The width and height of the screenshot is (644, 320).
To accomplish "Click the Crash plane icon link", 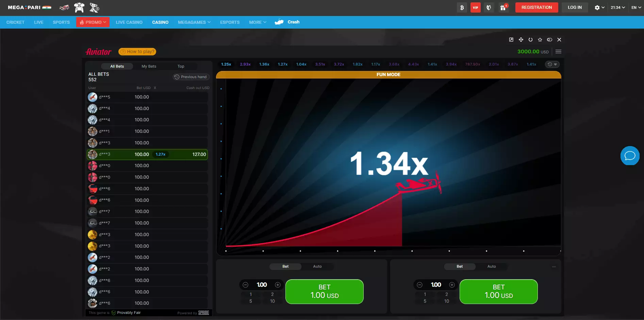I will coord(279,22).
